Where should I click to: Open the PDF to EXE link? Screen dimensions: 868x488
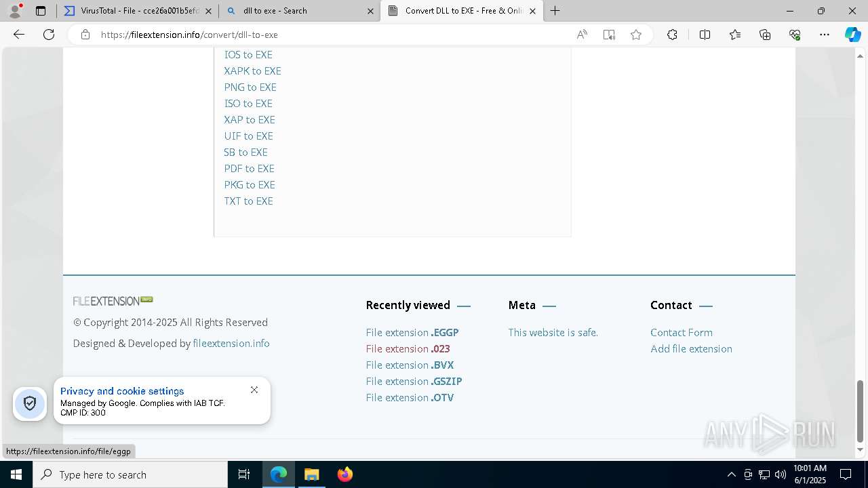pyautogui.click(x=249, y=168)
